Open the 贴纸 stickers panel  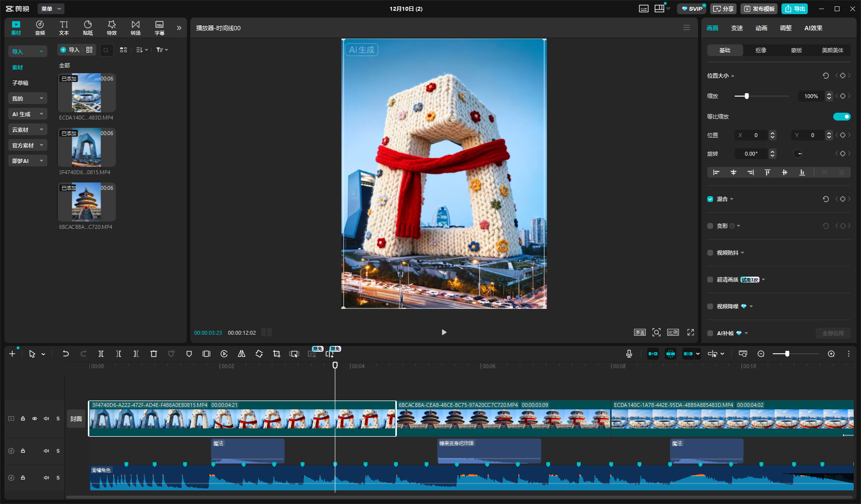pos(88,28)
